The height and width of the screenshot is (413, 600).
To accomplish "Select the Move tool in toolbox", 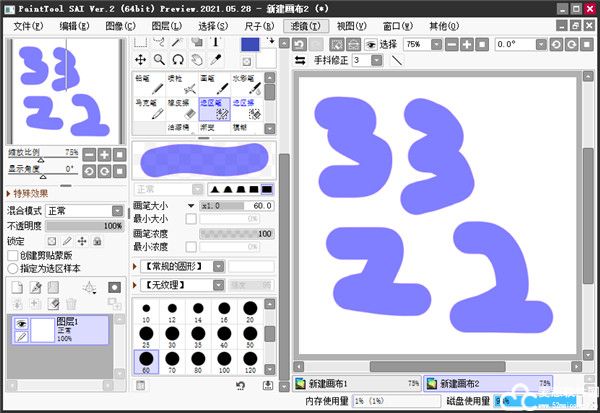I will tap(141, 60).
